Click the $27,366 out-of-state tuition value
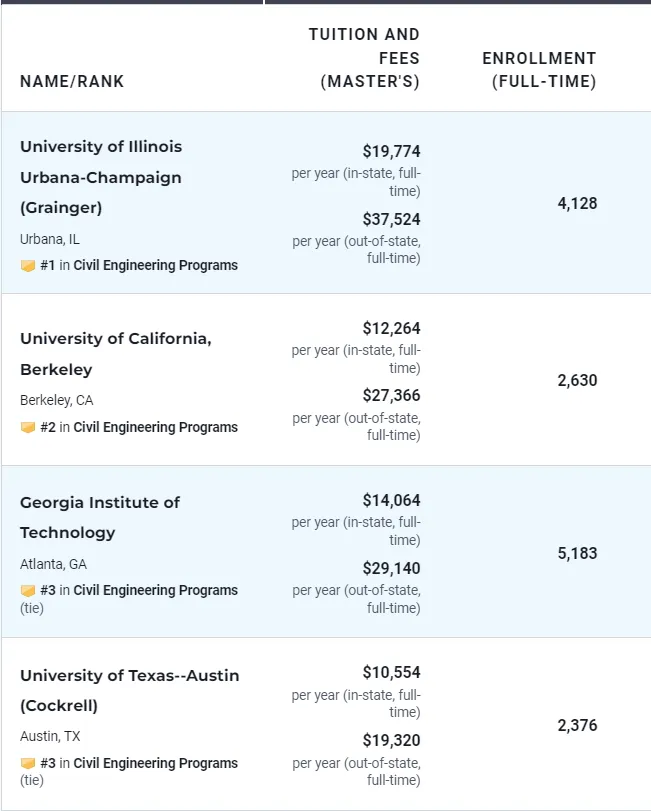 pyautogui.click(x=391, y=396)
